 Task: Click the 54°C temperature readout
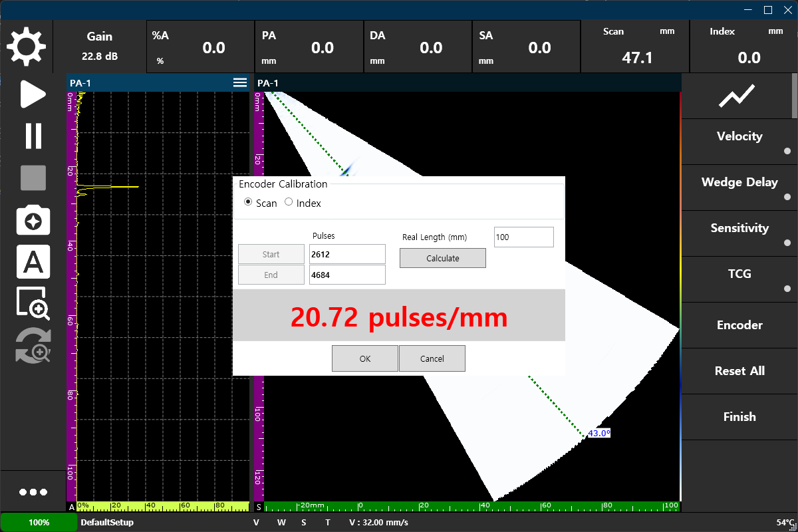pos(785,523)
